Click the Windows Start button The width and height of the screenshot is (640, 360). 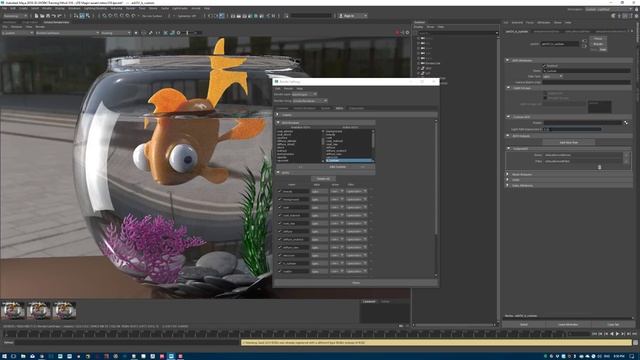point(4,356)
